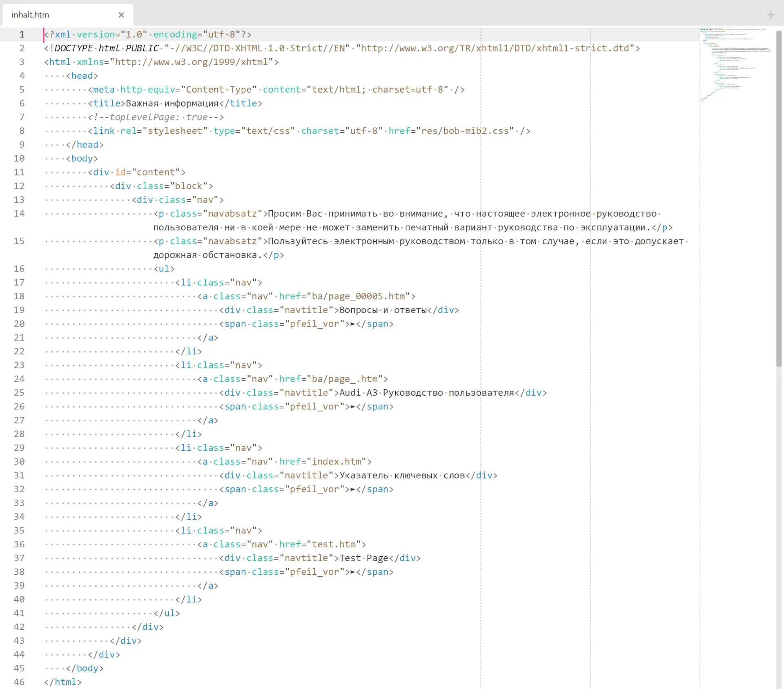Close the inhalt.htm tab
The width and height of the screenshot is (784, 689).
(121, 15)
